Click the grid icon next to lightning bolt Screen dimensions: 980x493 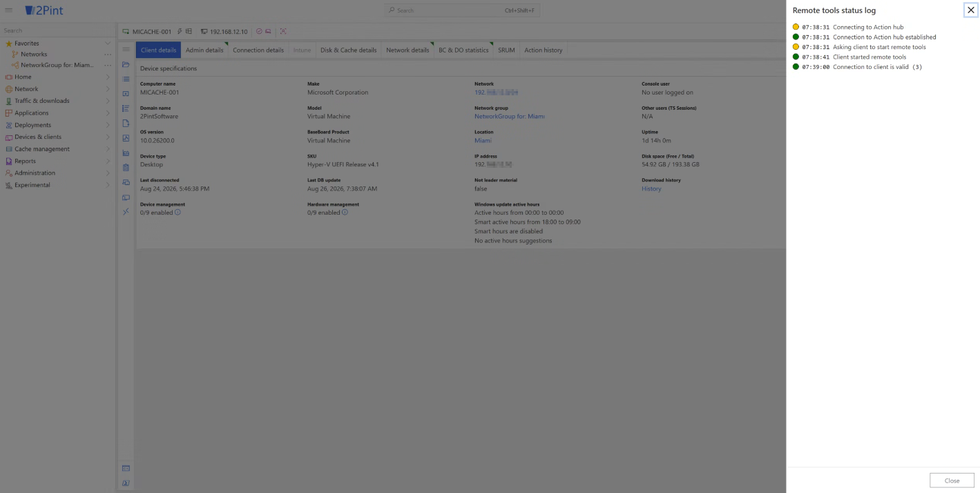pyautogui.click(x=189, y=31)
